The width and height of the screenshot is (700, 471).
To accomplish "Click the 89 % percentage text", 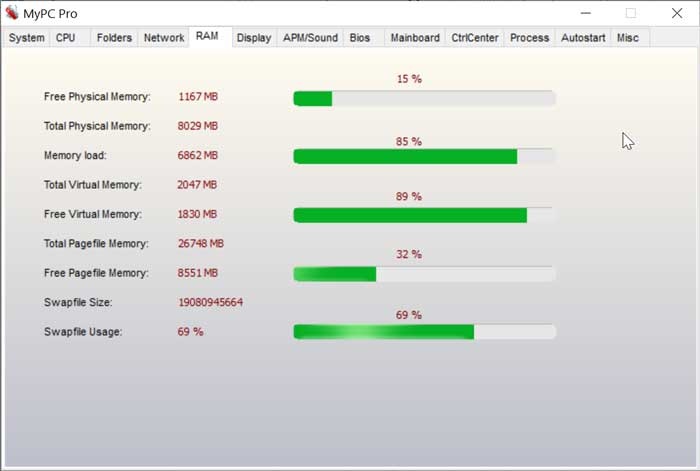I will click(x=409, y=196).
